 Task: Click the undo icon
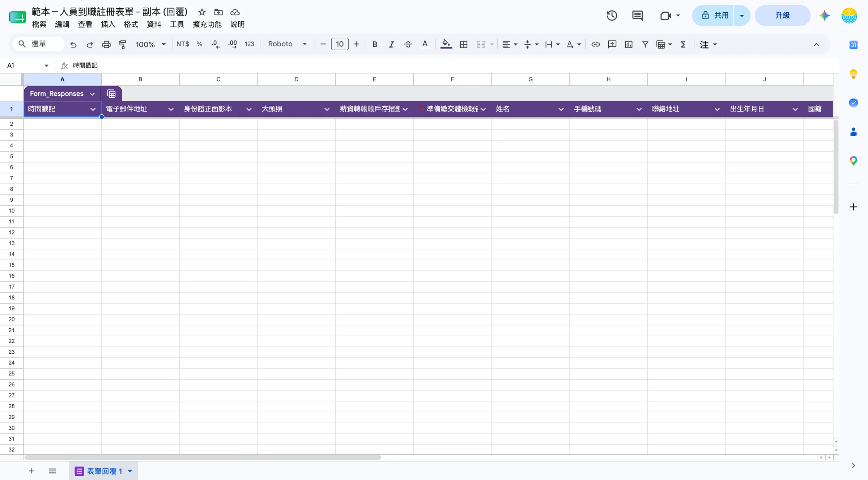[73, 45]
